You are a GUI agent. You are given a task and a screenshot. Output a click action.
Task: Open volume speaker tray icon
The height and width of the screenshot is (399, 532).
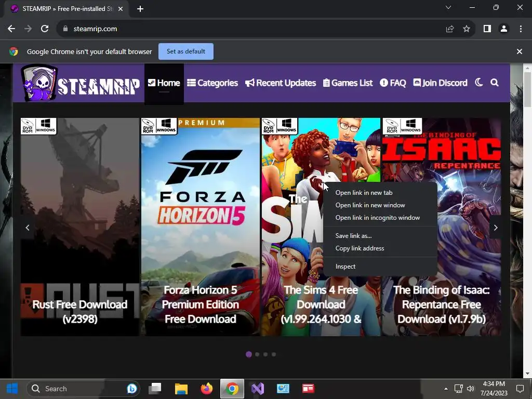click(470, 389)
